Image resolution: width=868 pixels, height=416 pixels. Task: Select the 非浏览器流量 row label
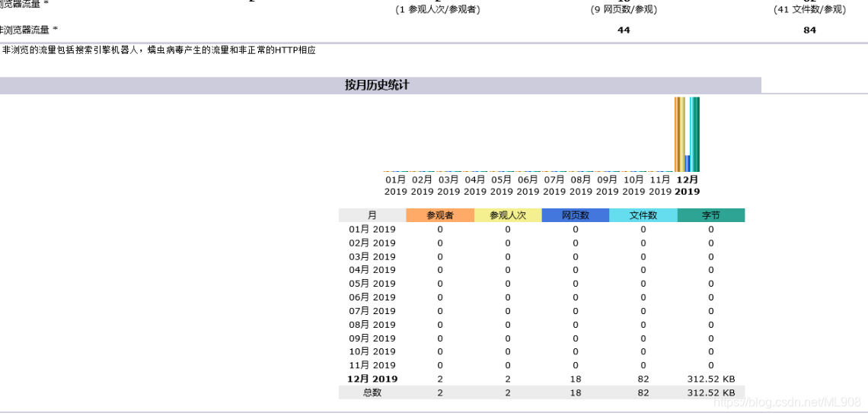29,30
